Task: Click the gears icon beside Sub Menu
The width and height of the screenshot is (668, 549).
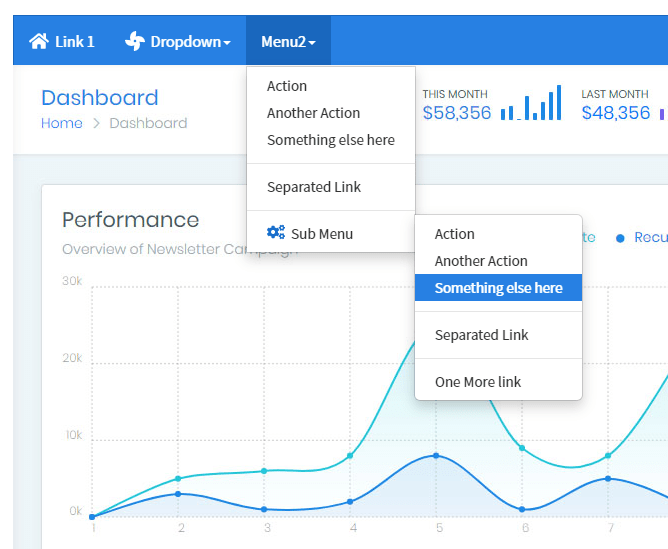Action: point(276,233)
